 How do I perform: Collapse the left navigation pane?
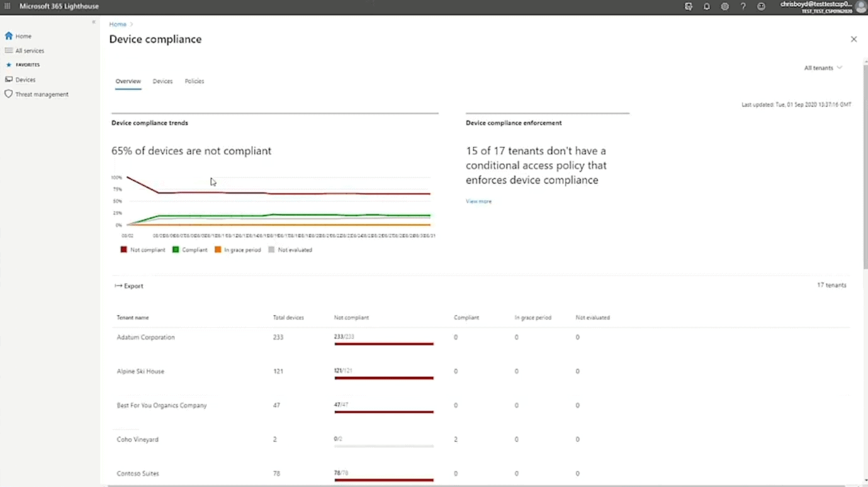(x=94, y=22)
